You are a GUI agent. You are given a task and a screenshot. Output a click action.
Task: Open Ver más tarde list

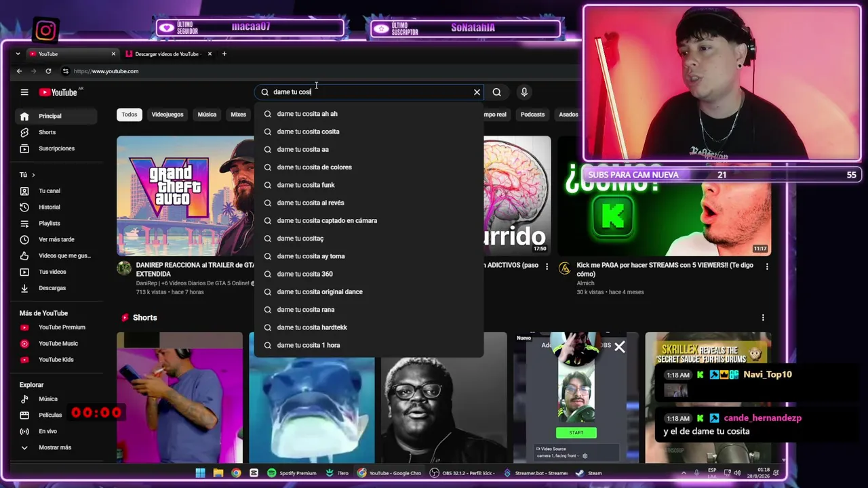pos(56,239)
